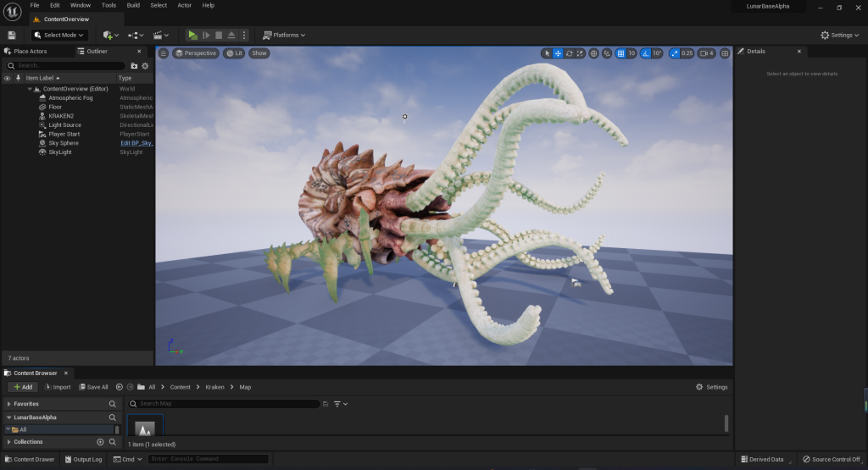868x470 pixels.
Task: Change rotation snap value 10°
Action: click(x=657, y=53)
